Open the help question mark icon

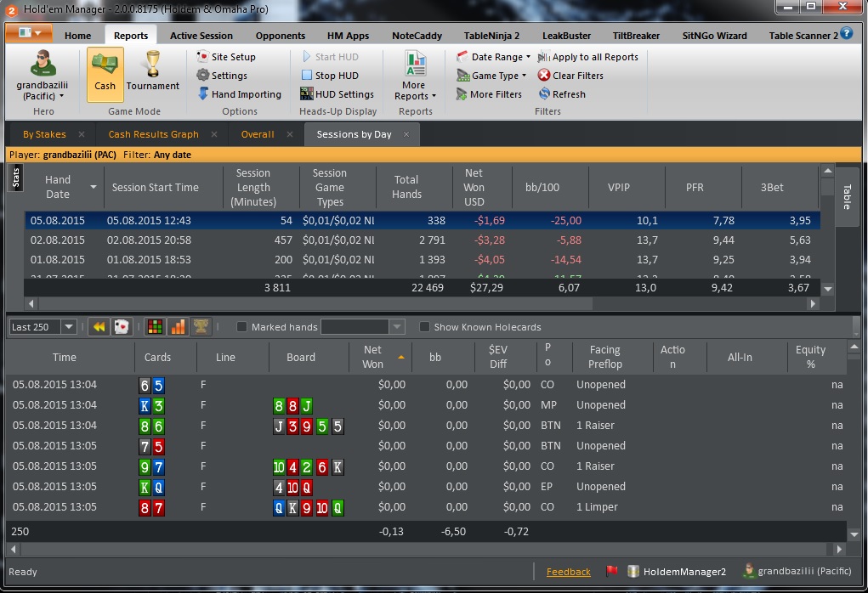[x=847, y=33]
